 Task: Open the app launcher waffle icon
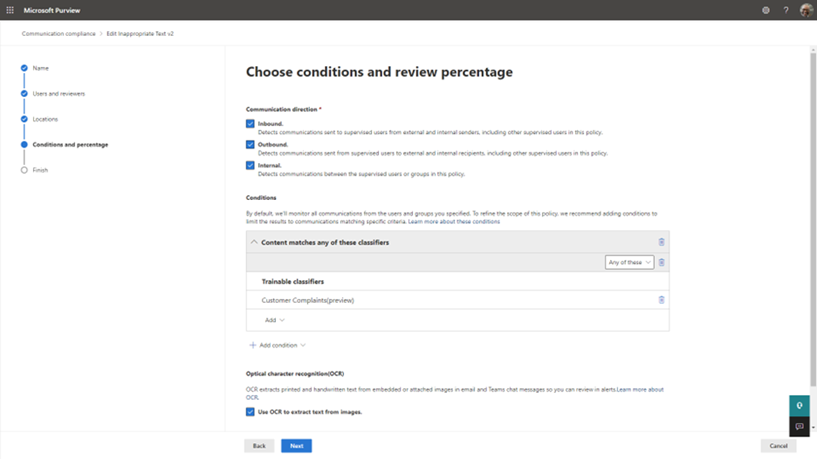[10, 10]
